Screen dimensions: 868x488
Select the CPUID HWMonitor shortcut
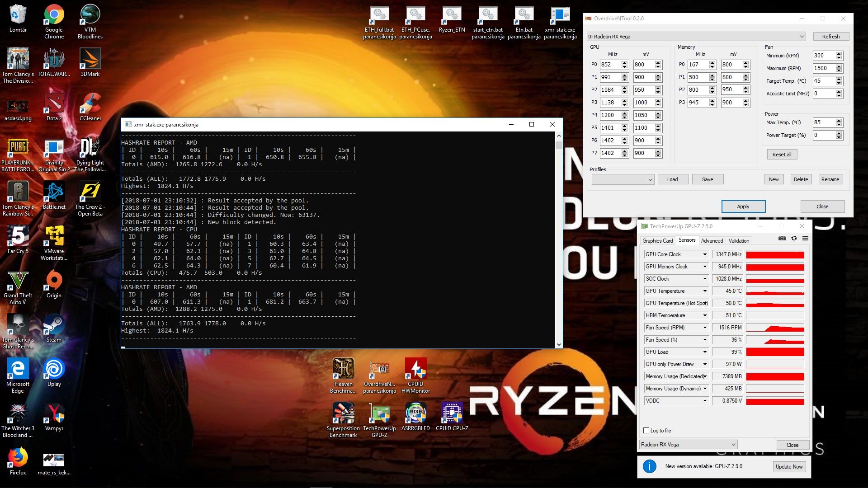[415, 376]
